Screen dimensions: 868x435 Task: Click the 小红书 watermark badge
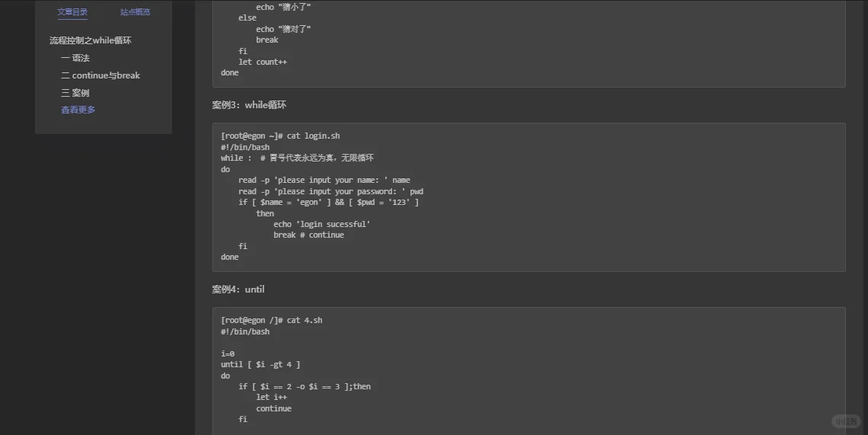[846, 421]
